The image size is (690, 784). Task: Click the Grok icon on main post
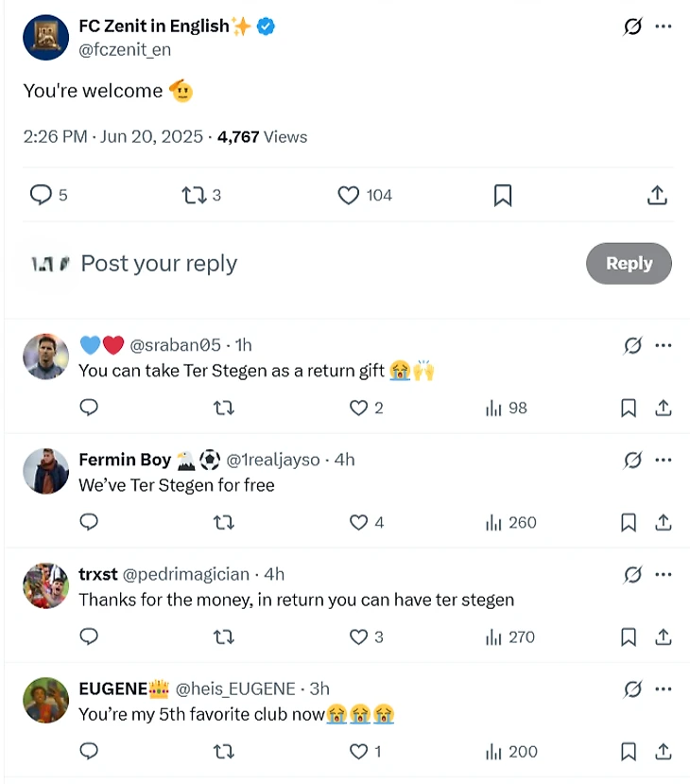[632, 26]
